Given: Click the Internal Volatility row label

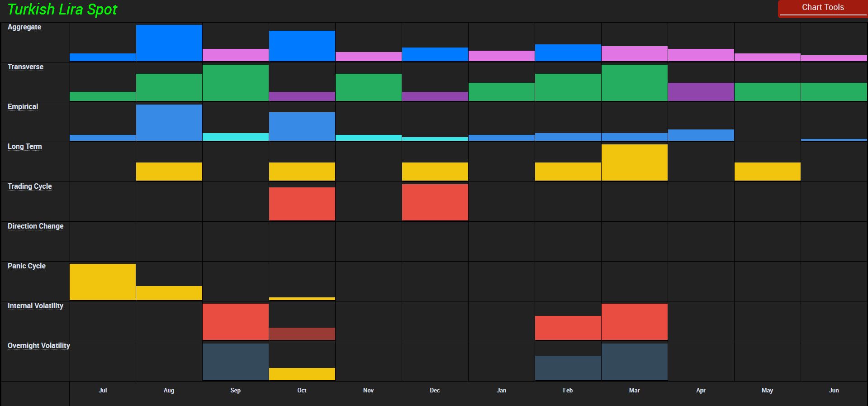Looking at the screenshot, I should click(x=35, y=306).
